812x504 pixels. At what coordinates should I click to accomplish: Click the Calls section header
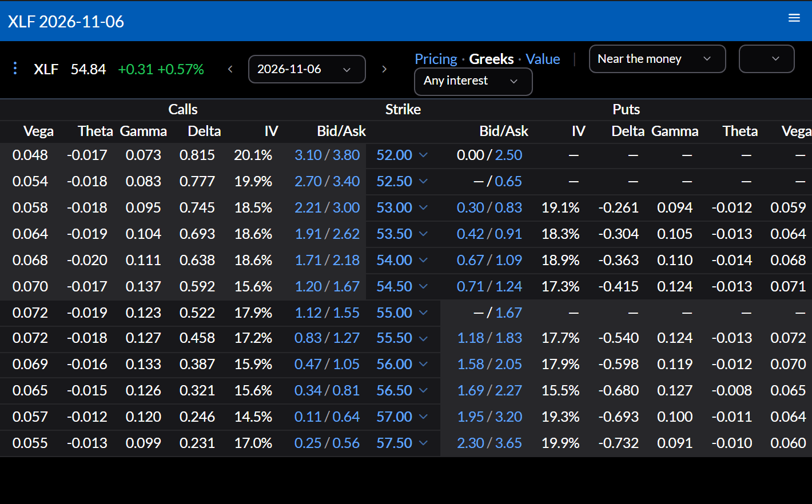(x=183, y=109)
